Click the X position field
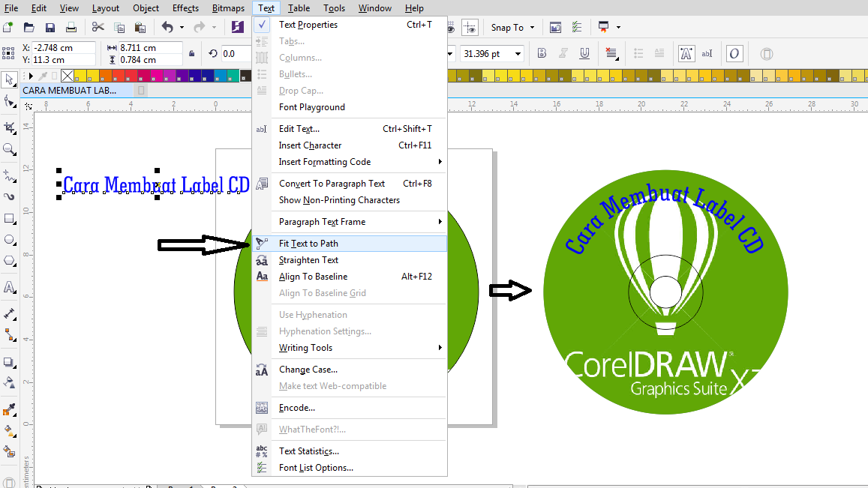Screen dimensions: 868x488 click(x=63, y=47)
